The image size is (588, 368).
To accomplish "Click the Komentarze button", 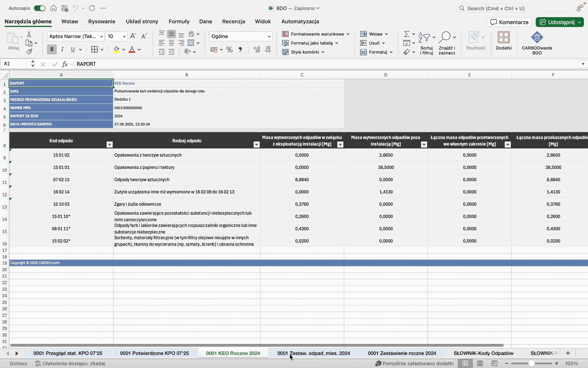I will [x=509, y=22].
